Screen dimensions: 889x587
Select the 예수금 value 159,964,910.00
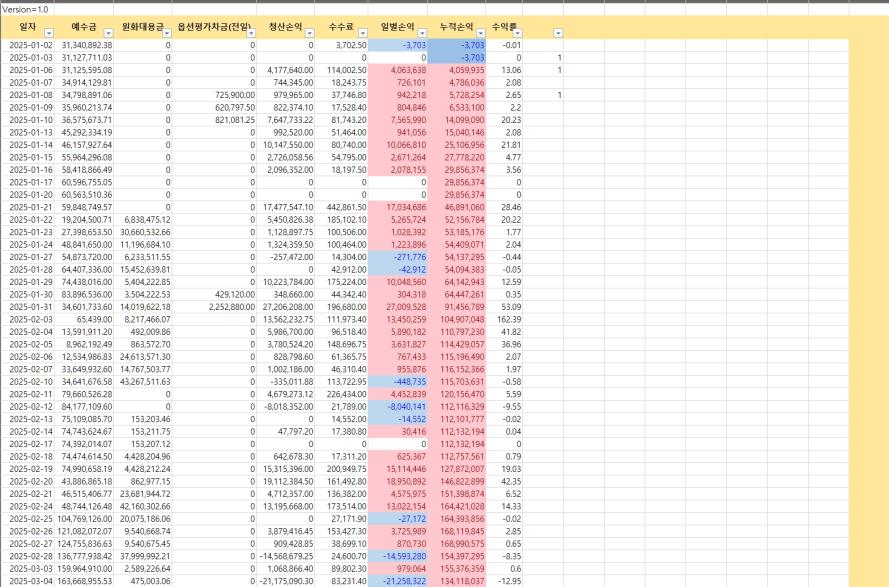84,569
